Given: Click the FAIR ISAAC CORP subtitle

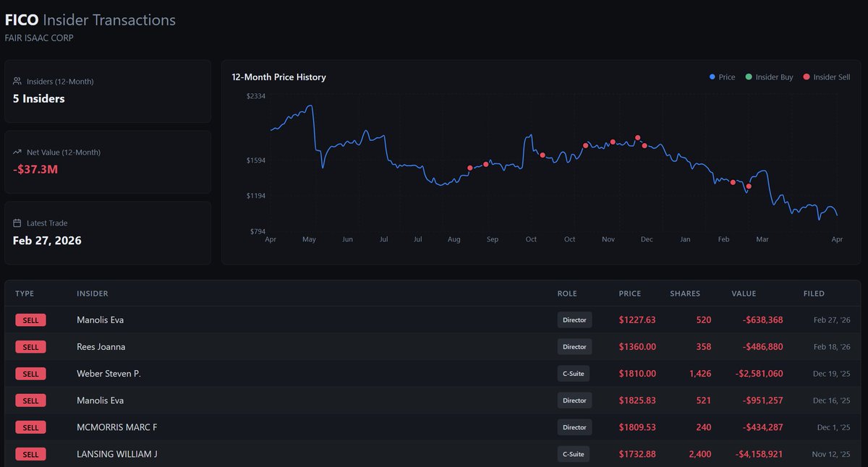Looking at the screenshot, I should pos(39,38).
